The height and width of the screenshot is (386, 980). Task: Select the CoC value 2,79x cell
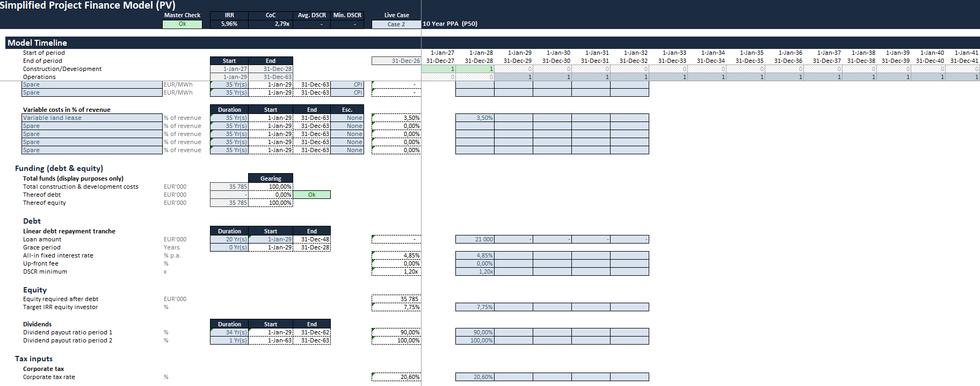point(271,24)
